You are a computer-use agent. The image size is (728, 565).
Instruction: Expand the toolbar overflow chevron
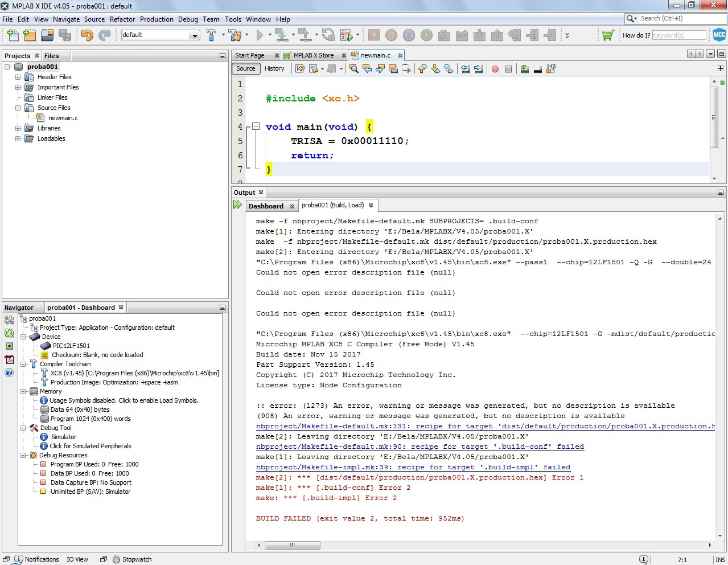coord(567,35)
